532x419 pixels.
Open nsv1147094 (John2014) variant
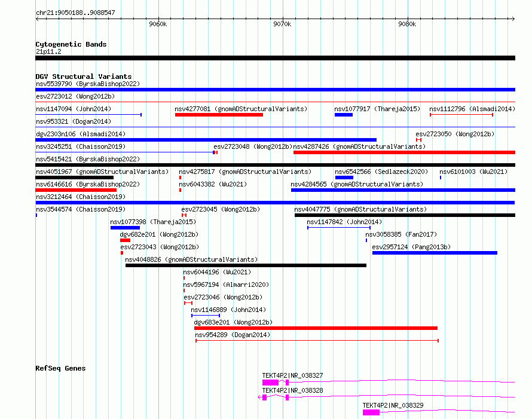click(x=74, y=109)
